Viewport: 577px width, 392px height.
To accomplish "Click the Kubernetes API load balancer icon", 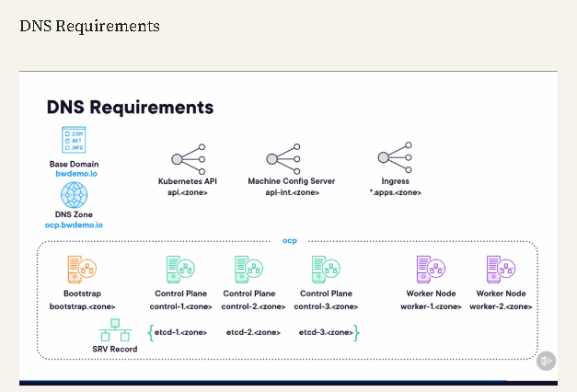I will click(x=189, y=159).
